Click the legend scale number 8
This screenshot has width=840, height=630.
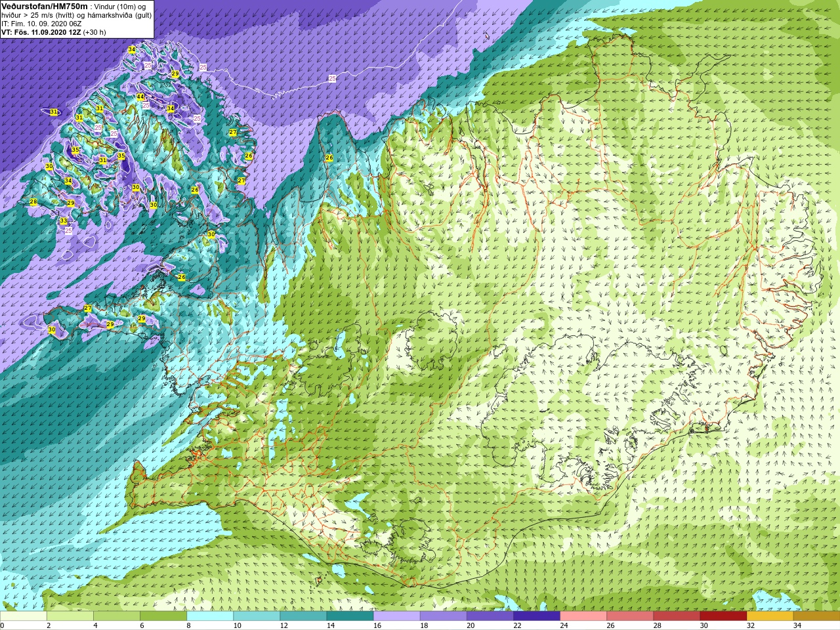coord(188,625)
